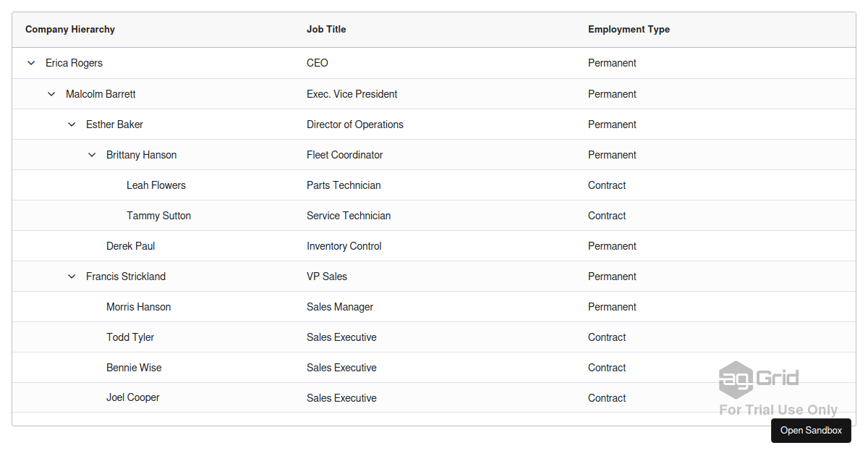Image resolution: width=868 pixels, height=456 pixels.
Task: Click Todd Tyler in the hierarchy
Action: (x=130, y=337)
